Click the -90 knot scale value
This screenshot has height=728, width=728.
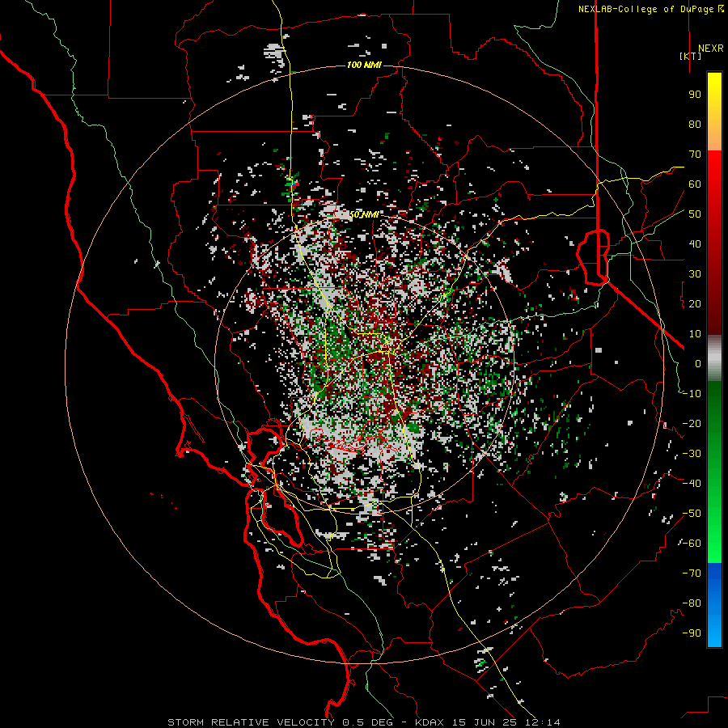pos(692,633)
